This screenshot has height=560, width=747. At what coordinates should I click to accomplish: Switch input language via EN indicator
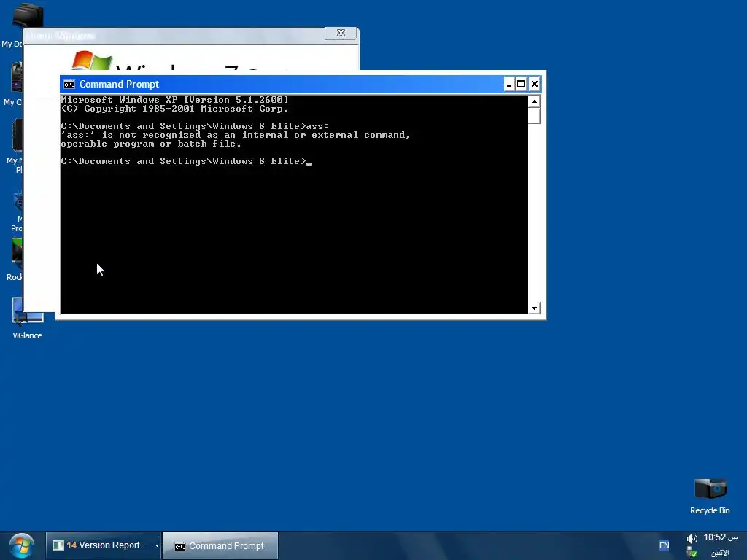pos(664,545)
